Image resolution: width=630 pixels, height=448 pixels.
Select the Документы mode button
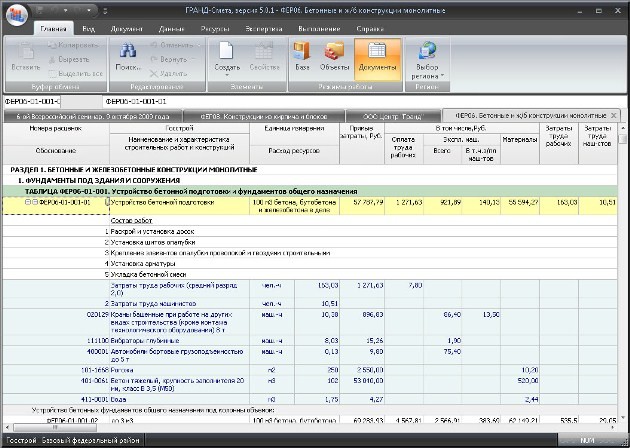[x=377, y=59]
